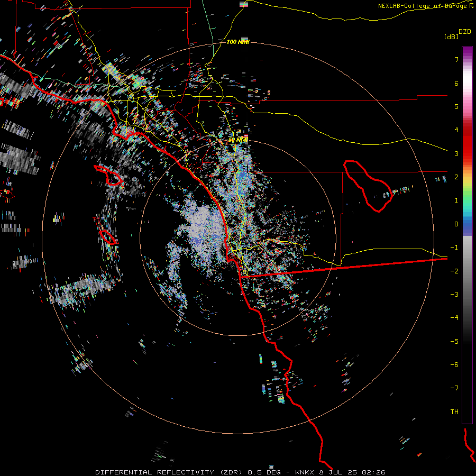Click the 6 tick label on the scale
476x476 pixels.
pos(456,83)
